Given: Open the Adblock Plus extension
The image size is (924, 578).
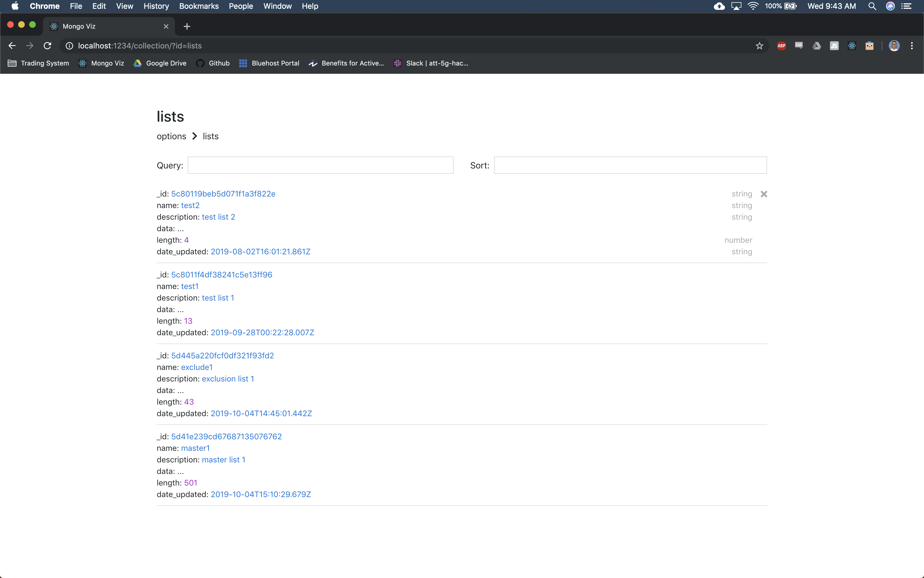Looking at the screenshot, I should click(x=781, y=46).
